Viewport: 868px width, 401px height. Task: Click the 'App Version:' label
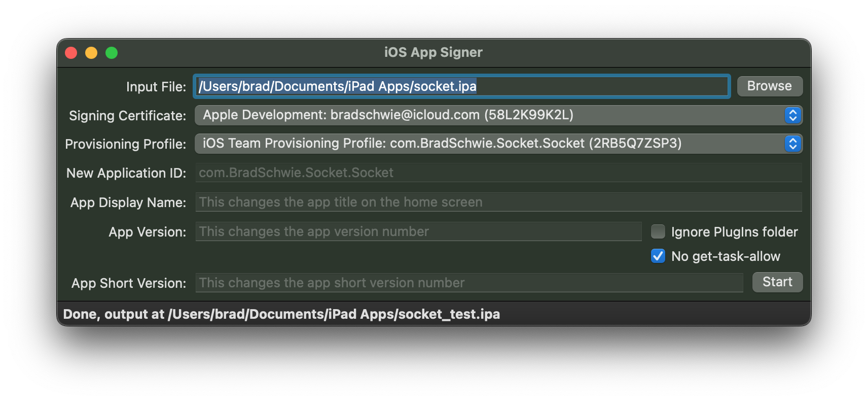(x=148, y=232)
